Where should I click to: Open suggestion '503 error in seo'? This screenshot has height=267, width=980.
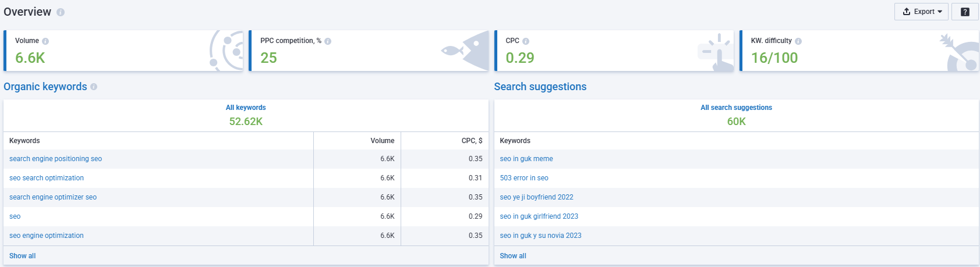(x=524, y=178)
